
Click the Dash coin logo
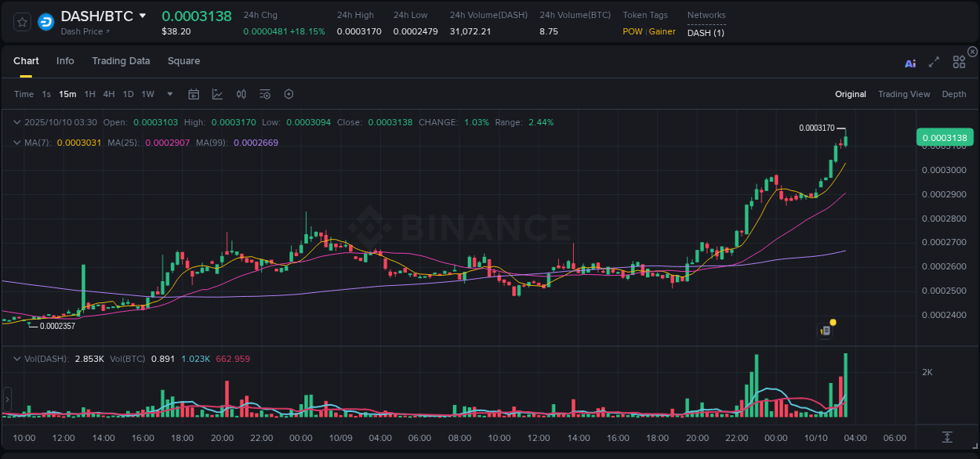45,21
